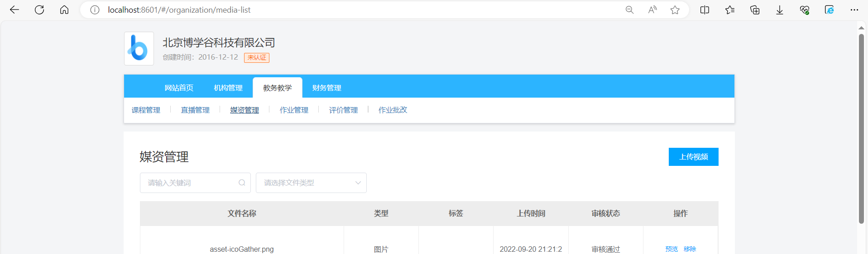Open browser essentials heart icon

click(x=805, y=10)
